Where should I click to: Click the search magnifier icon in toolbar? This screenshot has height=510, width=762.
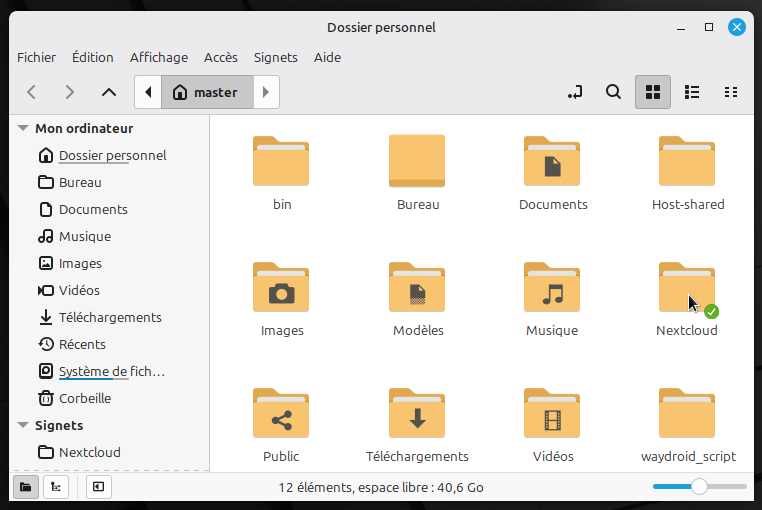(x=613, y=92)
